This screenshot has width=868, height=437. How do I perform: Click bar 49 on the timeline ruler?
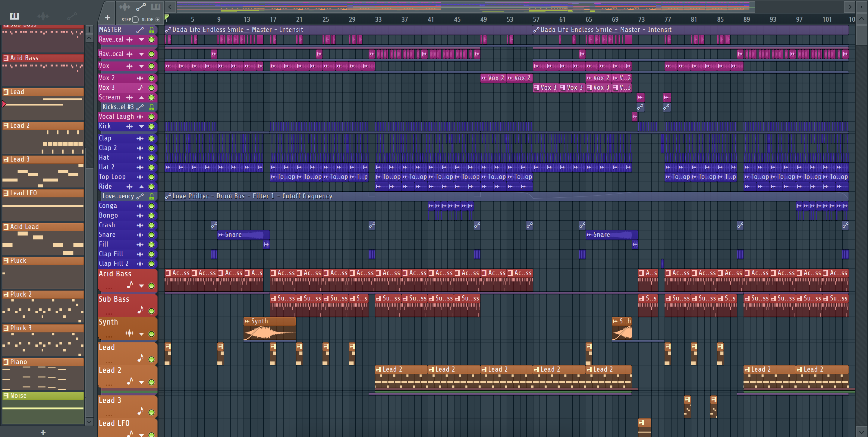point(483,20)
